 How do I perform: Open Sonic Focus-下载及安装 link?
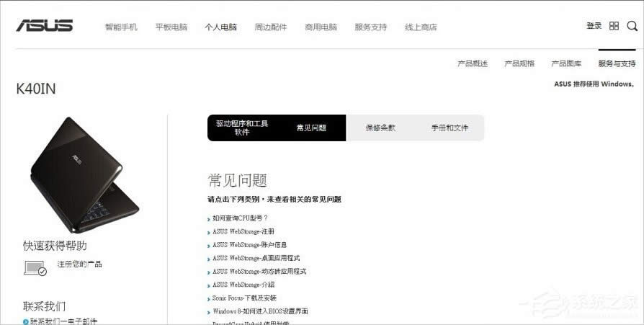click(x=244, y=298)
